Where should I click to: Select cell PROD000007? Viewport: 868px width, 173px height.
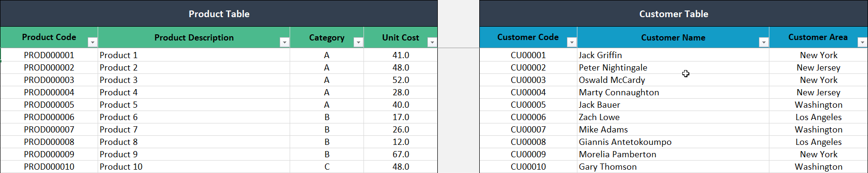click(x=49, y=129)
